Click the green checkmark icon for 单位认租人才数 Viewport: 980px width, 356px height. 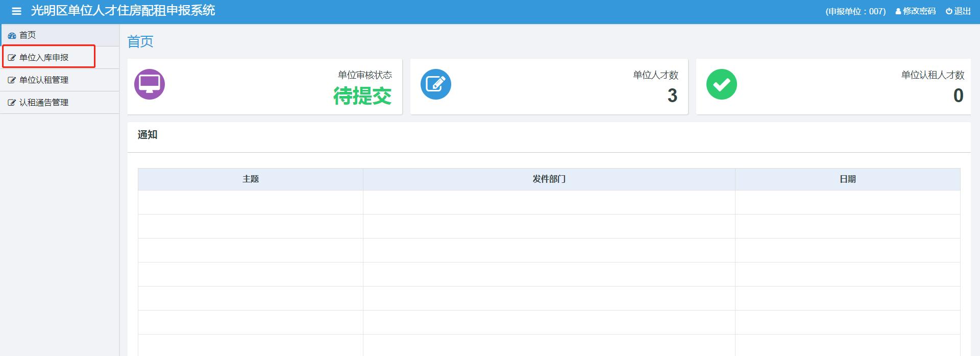point(722,84)
